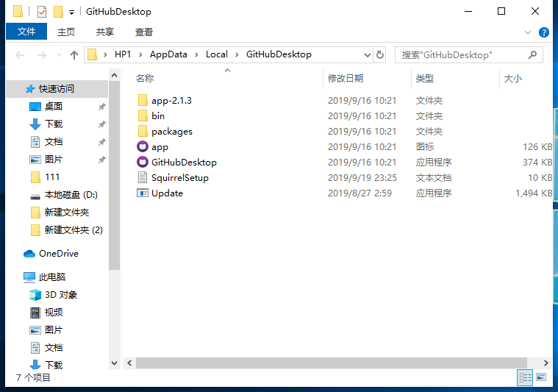Open 新建文件夹 (2) in navigation pane
Image resolution: width=558 pixels, height=392 pixels.
pos(74,230)
